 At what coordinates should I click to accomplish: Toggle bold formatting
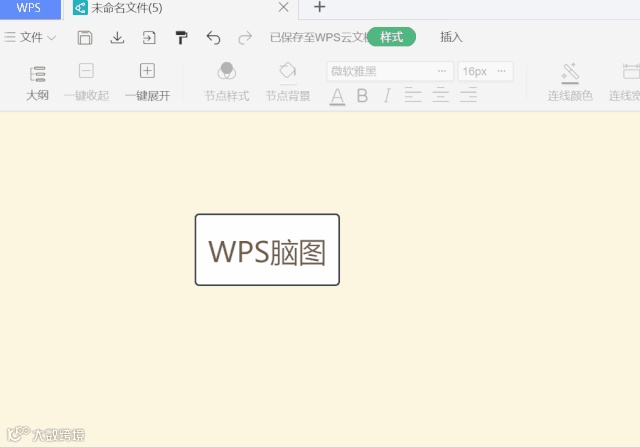pyautogui.click(x=362, y=96)
